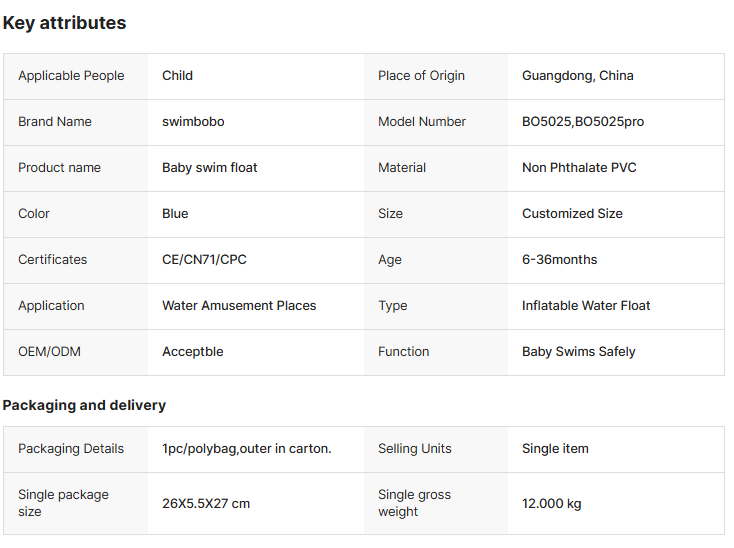Select the Single item selling unit
Screen dimensions: 734x548
pos(555,449)
